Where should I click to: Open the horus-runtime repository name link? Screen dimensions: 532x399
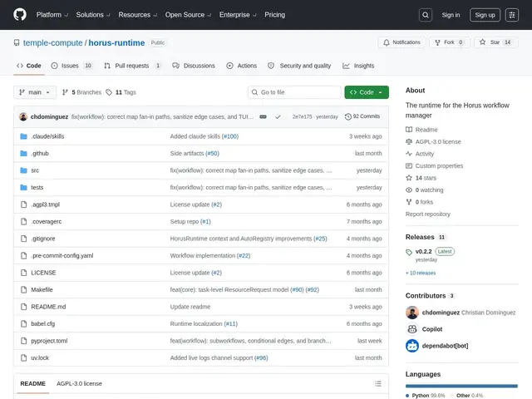tap(116, 42)
